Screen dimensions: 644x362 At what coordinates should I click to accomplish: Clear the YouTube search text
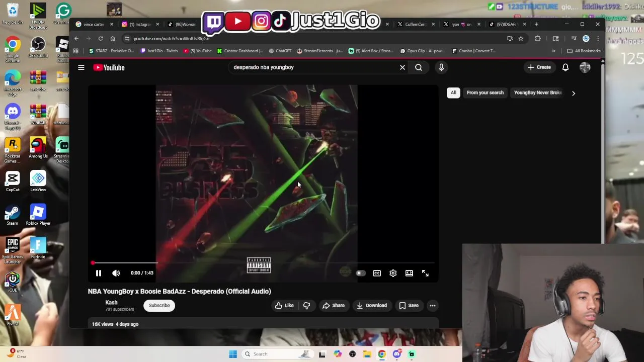[x=403, y=67]
